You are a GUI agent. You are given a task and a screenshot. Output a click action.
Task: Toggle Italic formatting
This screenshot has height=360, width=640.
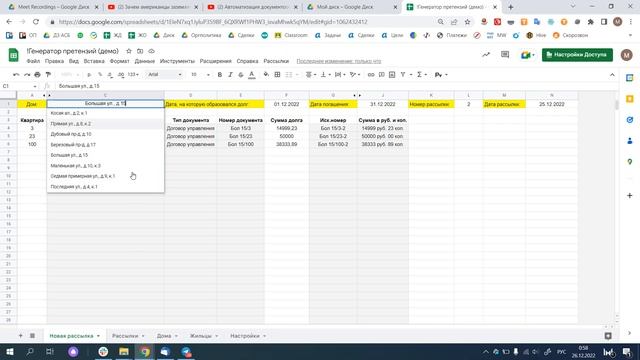click(x=230, y=75)
